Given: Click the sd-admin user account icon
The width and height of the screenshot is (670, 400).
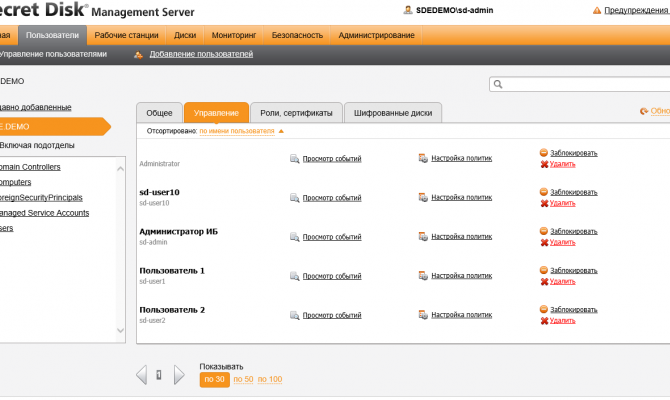Looking at the screenshot, I should pos(408,10).
